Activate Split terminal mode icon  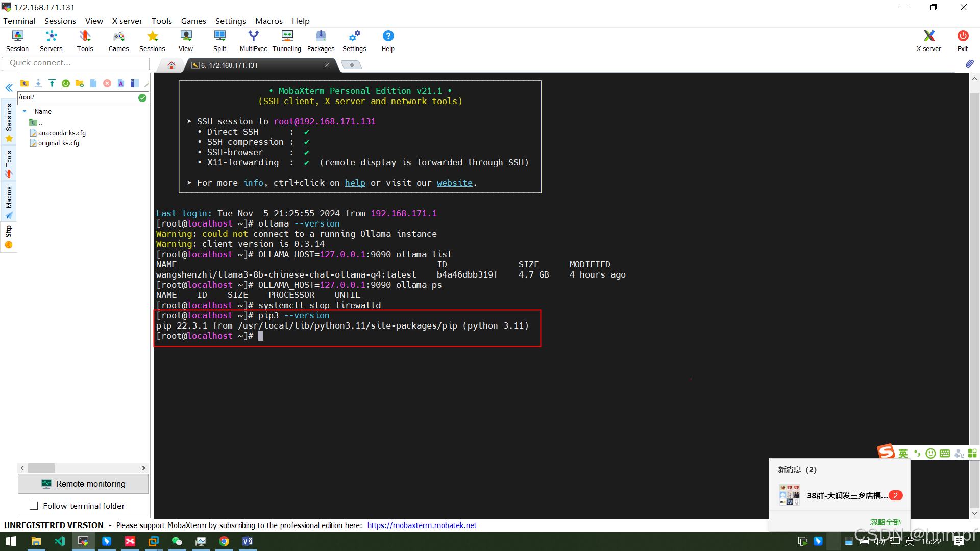point(219,40)
